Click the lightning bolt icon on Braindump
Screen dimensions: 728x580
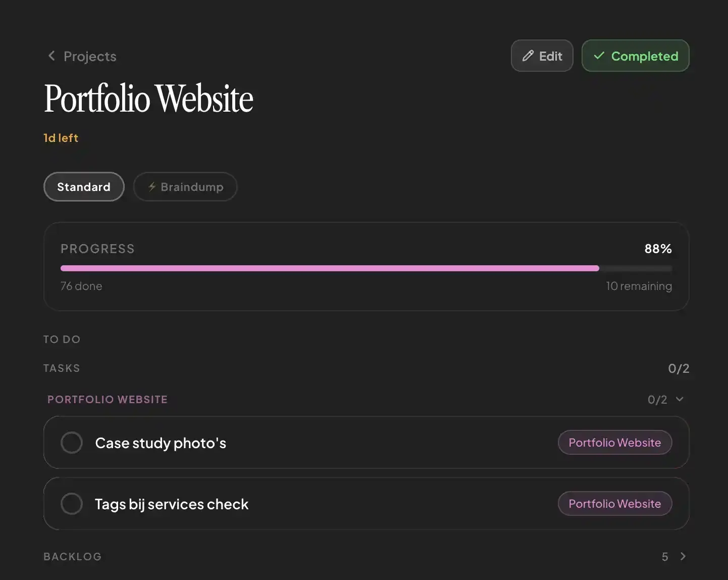click(152, 186)
